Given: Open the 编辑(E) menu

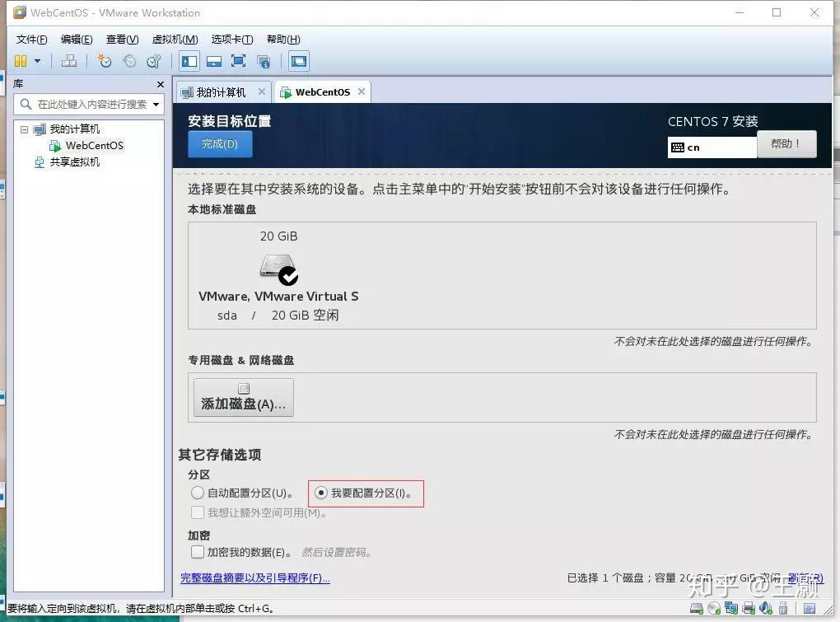Looking at the screenshot, I should click(x=77, y=39).
